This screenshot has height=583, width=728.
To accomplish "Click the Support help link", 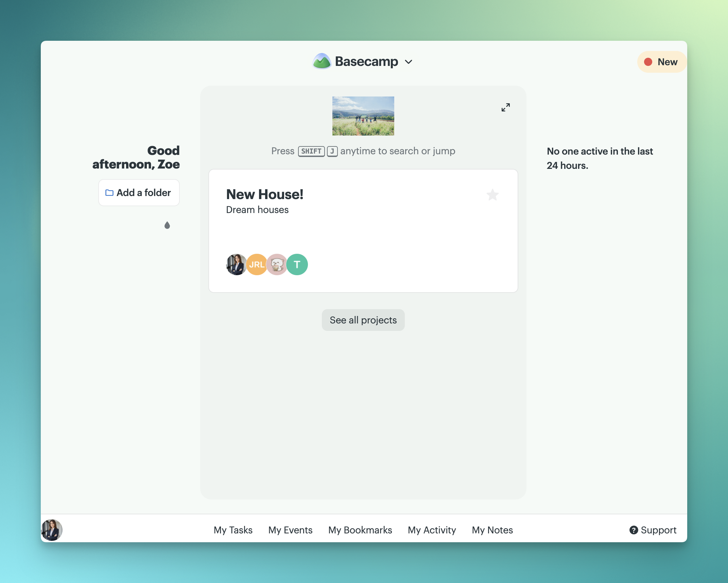I will [x=653, y=530].
